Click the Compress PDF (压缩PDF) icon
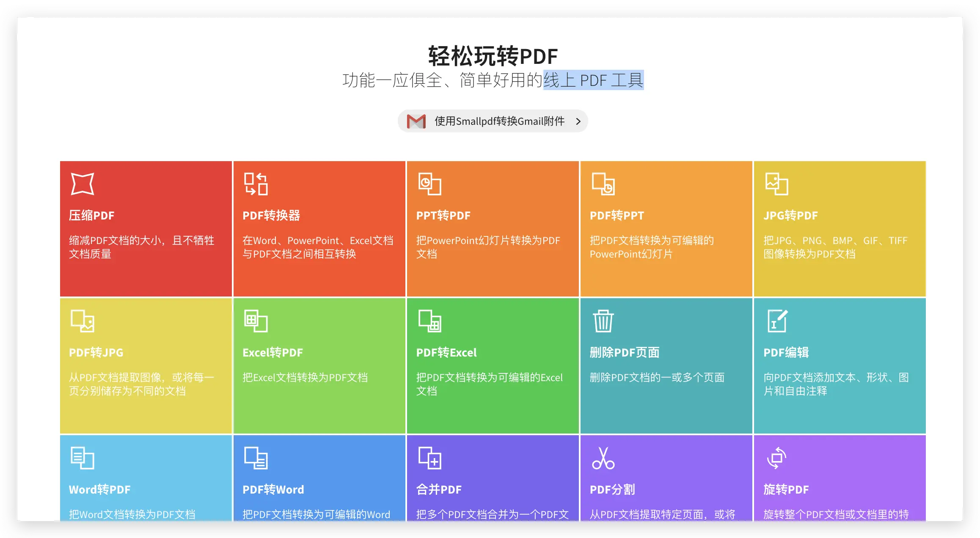This screenshot has height=538, width=980. click(82, 184)
